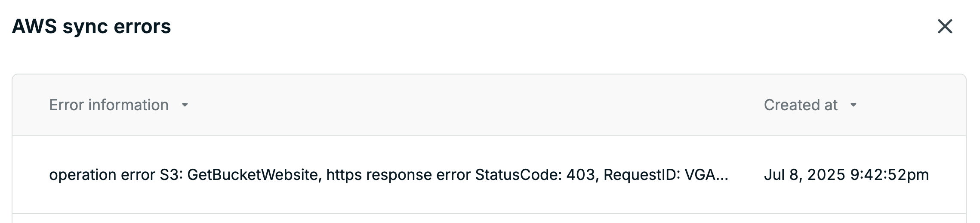The image size is (980, 223).
Task: Click the StatusCode: 403 portion of error
Action: [537, 175]
